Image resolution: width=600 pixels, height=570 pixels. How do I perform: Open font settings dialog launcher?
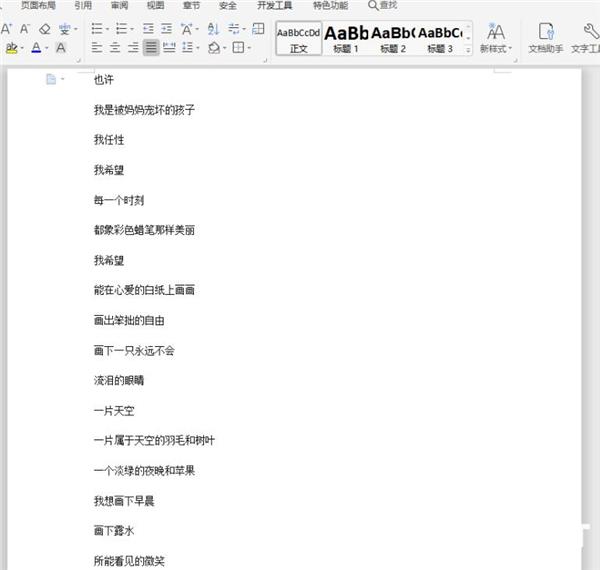[x=78, y=60]
